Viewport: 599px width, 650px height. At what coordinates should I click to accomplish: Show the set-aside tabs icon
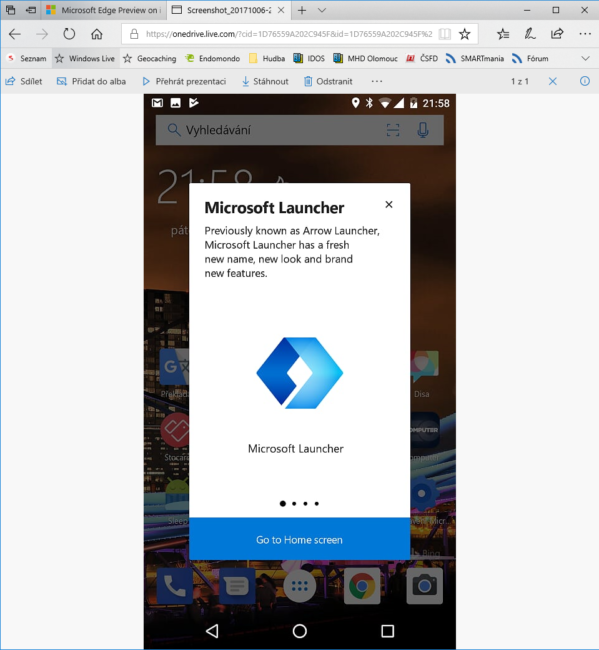11,10
